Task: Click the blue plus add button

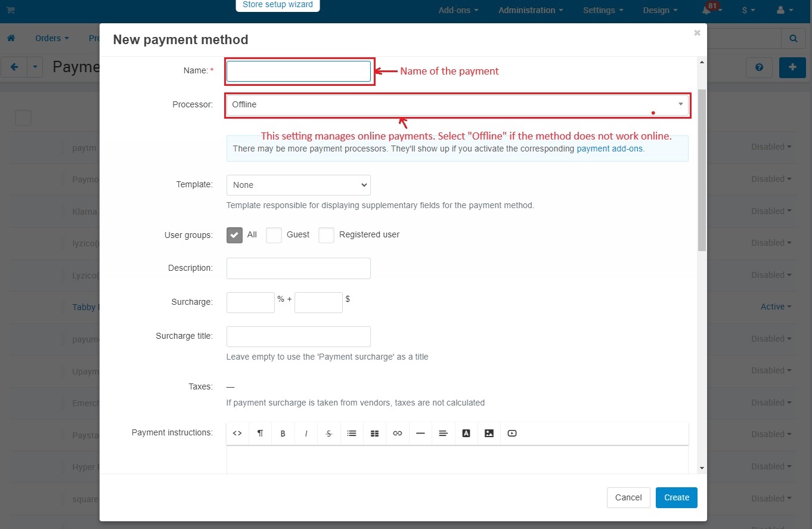Action: tap(792, 67)
